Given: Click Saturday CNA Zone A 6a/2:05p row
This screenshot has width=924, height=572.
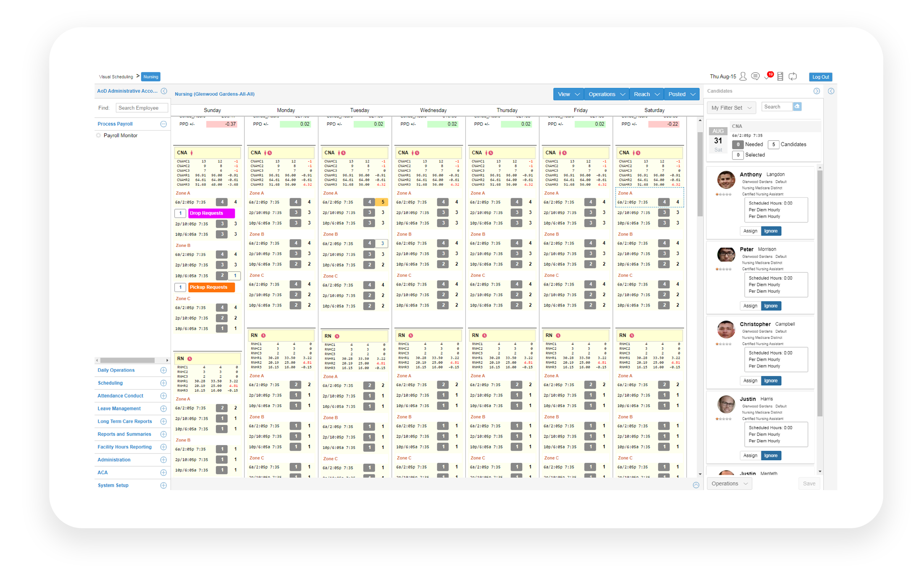Looking at the screenshot, I should 650,202.
